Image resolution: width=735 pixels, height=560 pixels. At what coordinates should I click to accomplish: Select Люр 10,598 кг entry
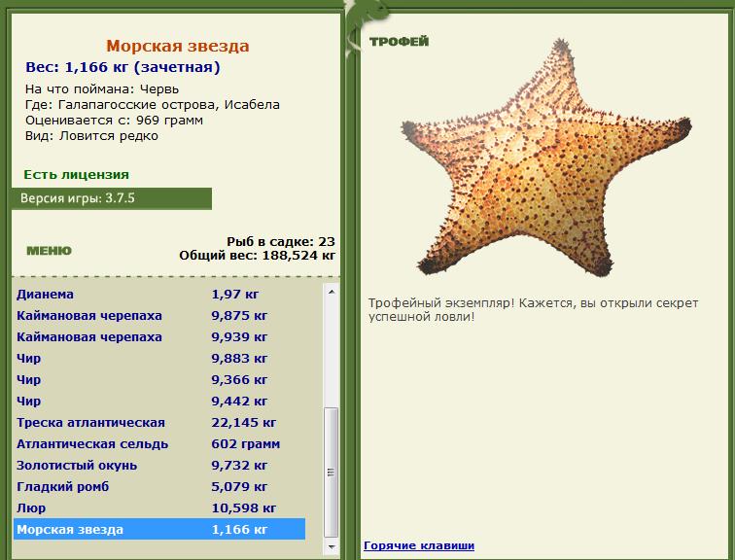[x=159, y=507]
